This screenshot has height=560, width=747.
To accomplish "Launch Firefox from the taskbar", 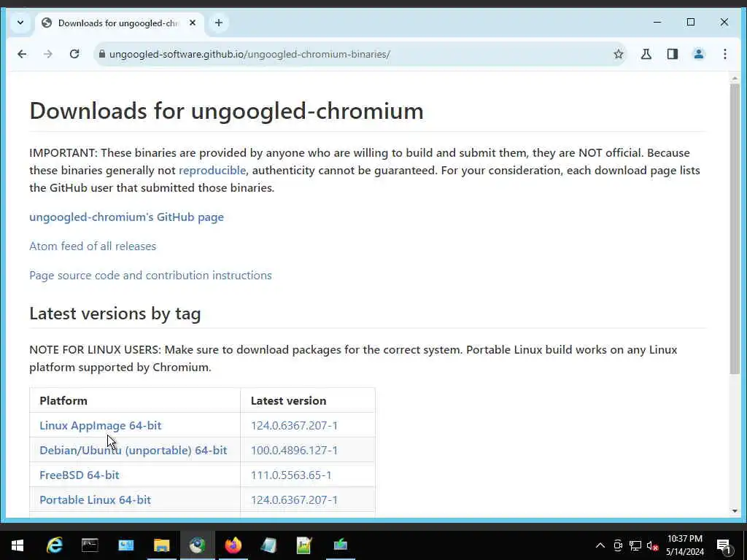I will [233, 545].
